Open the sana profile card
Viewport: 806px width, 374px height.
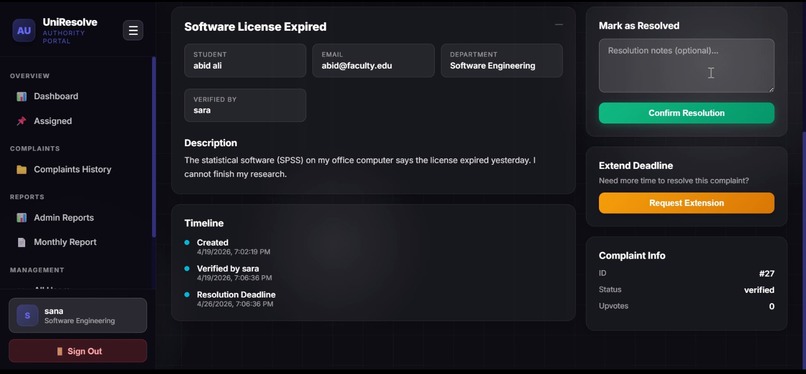click(78, 315)
